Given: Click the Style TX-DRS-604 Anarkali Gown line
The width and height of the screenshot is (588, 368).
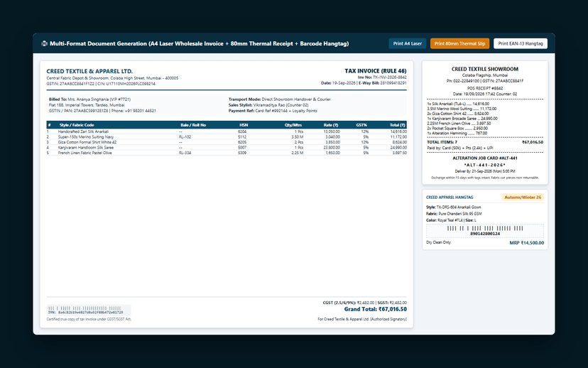Looking at the screenshot, I should point(453,207).
